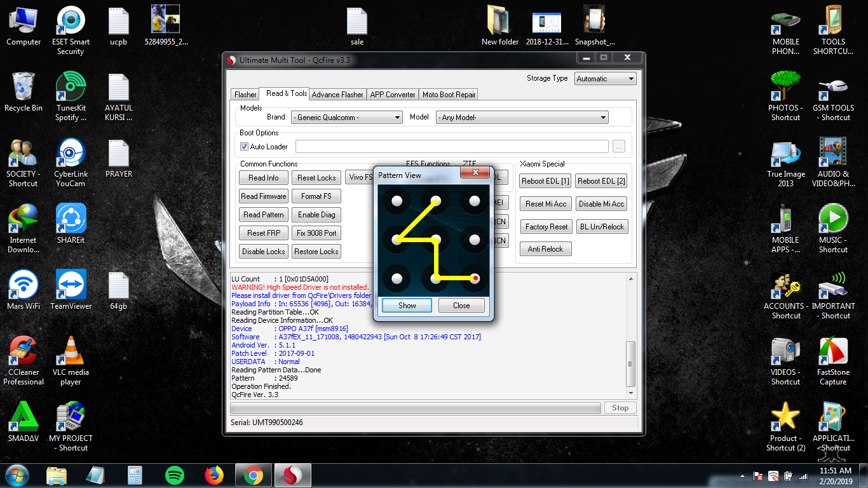868x488 pixels.
Task: Open the Moto Boot Repair tab
Action: pyautogui.click(x=449, y=95)
